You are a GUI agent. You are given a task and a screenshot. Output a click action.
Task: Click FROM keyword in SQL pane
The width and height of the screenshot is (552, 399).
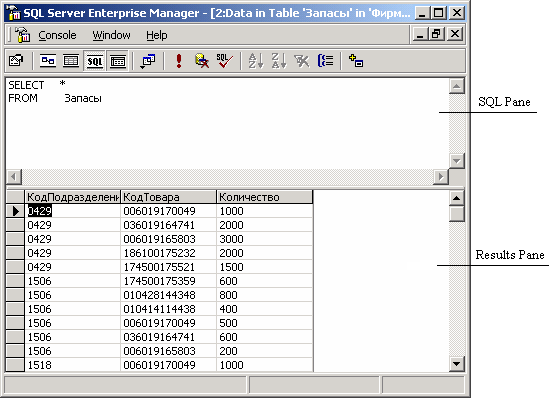click(23, 98)
